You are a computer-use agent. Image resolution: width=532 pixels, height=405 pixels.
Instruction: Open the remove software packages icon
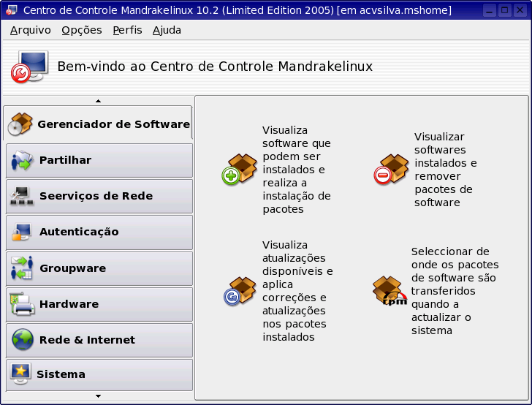(x=391, y=169)
